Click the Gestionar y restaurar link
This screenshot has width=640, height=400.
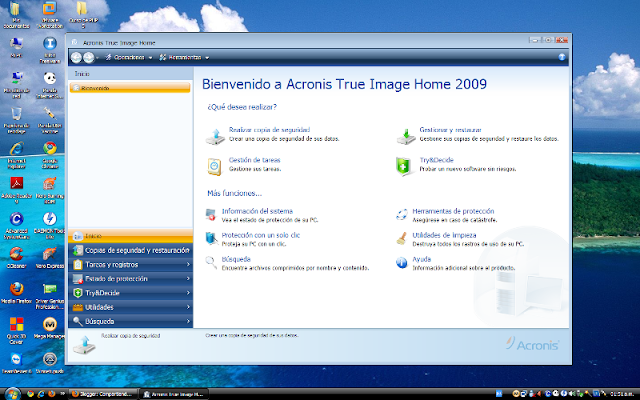[x=450, y=130]
